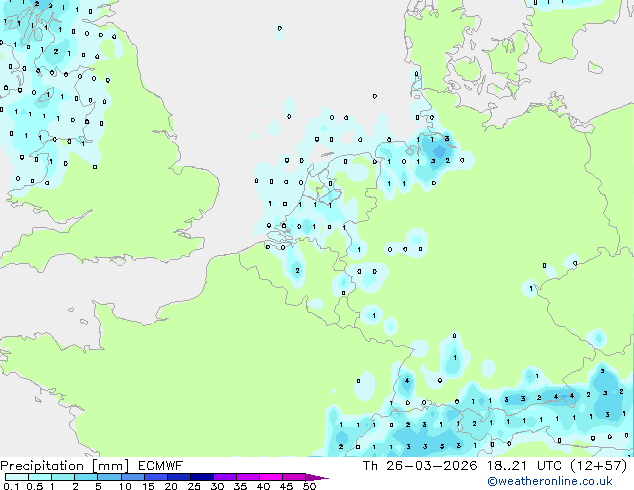Image resolution: width=634 pixels, height=490 pixels.
Task: Click the lightest 0.1–0.5 mm legend swatch
Action: click(x=17, y=477)
